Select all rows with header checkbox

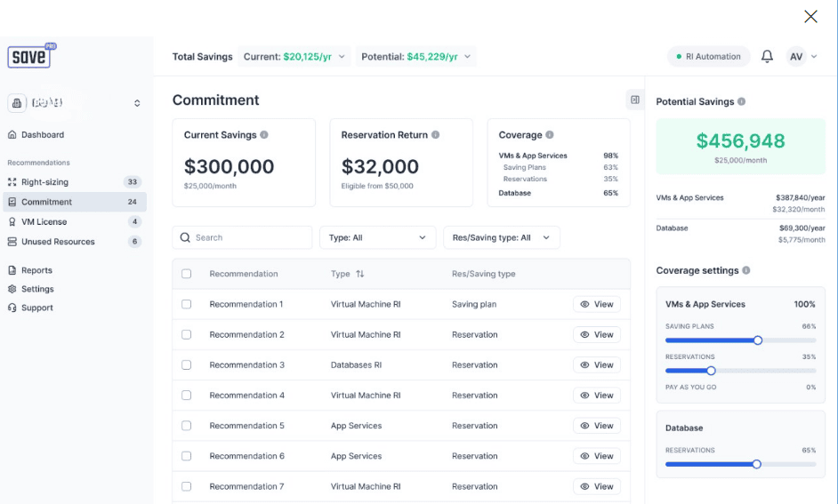(x=187, y=274)
